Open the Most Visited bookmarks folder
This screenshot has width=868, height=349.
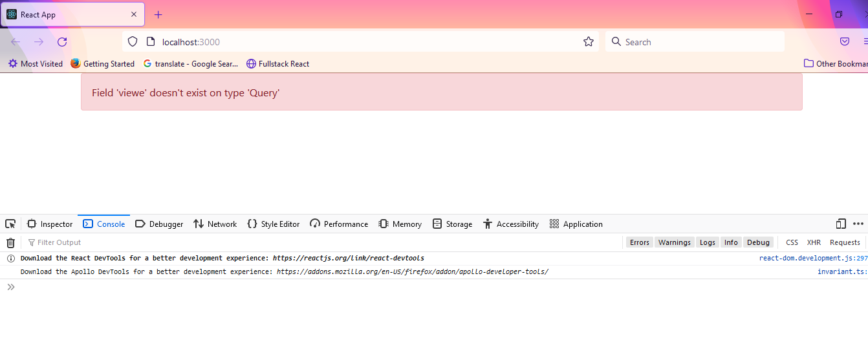pos(36,64)
